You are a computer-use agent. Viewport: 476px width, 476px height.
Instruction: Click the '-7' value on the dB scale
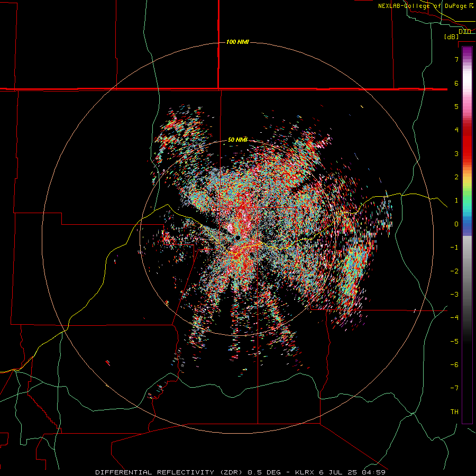point(454,388)
